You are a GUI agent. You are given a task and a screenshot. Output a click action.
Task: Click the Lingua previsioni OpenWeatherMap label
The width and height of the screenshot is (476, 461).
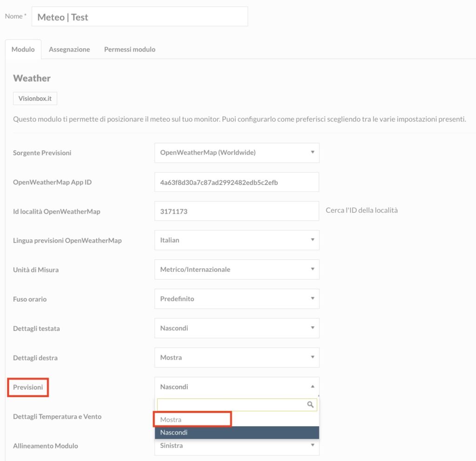(x=67, y=240)
